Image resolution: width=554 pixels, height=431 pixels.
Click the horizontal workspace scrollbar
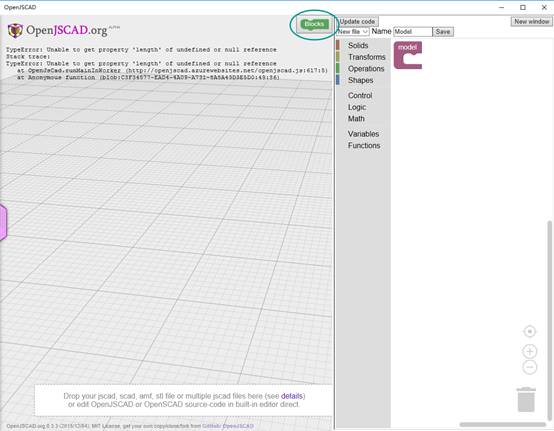click(x=503, y=425)
